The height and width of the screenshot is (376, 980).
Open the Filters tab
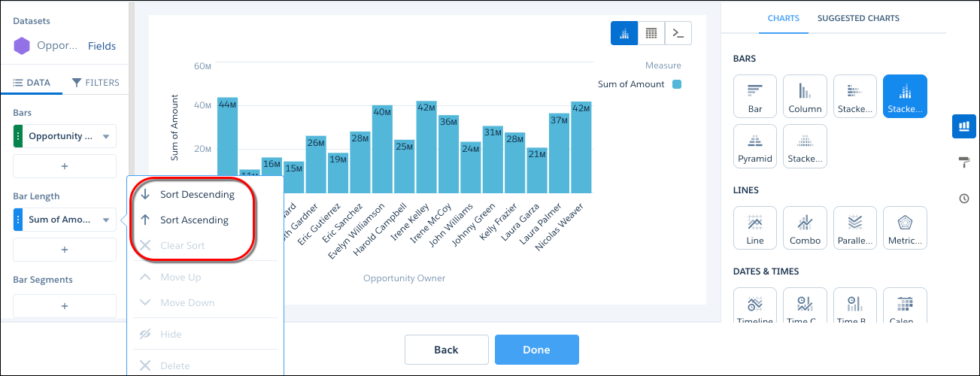[x=96, y=83]
